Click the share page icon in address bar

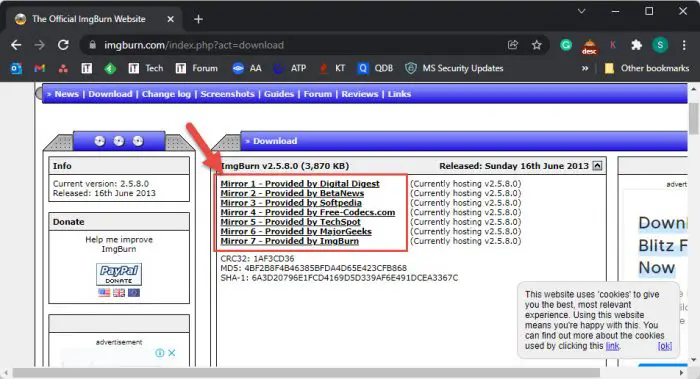point(513,45)
